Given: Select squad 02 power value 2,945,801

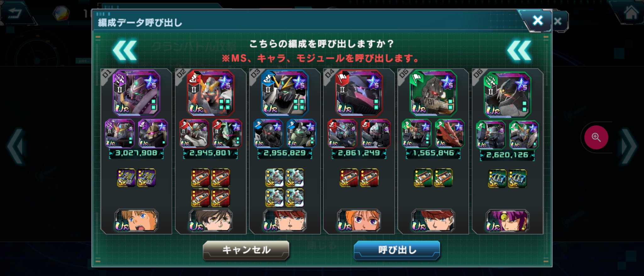Looking at the screenshot, I should coord(210,153).
